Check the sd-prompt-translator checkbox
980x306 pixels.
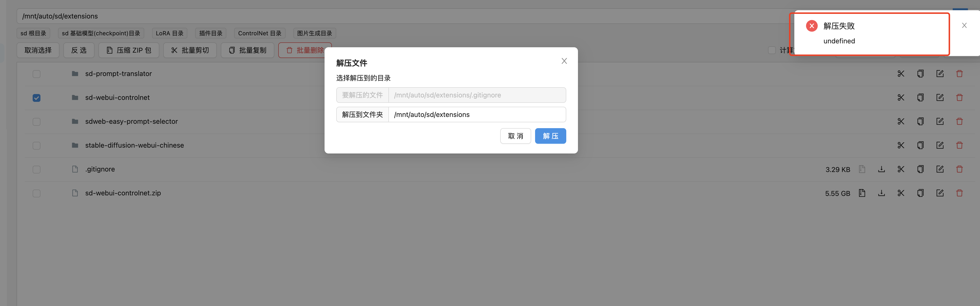pyautogui.click(x=37, y=74)
